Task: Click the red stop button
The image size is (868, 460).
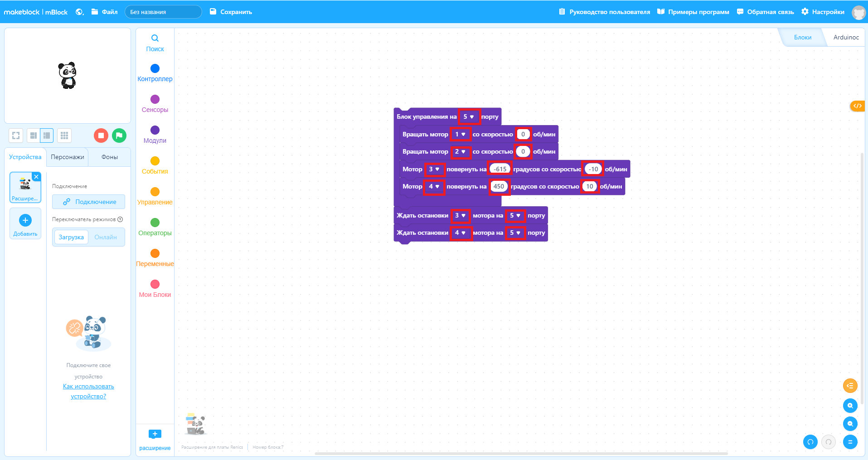Action: 101,136
